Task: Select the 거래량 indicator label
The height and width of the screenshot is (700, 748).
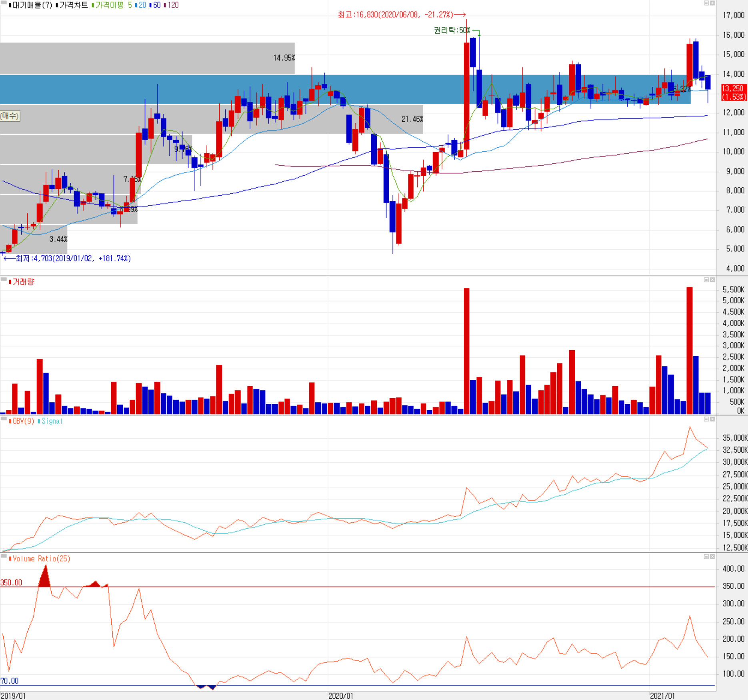Action: point(22,282)
